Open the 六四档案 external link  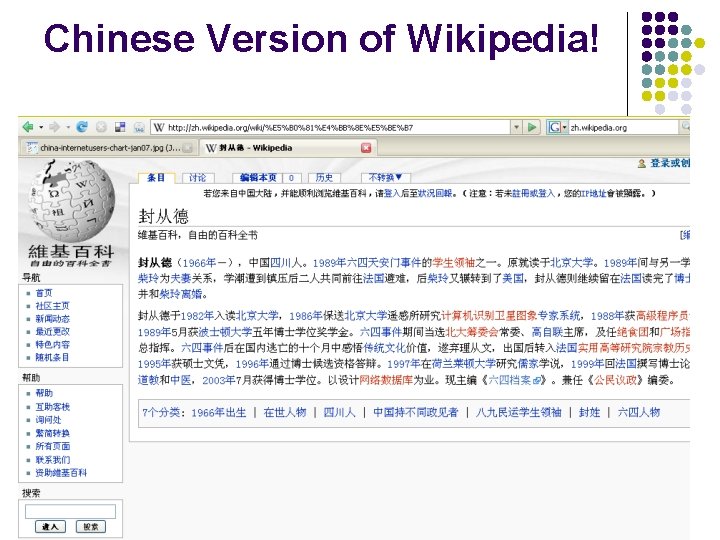[x=514, y=380]
